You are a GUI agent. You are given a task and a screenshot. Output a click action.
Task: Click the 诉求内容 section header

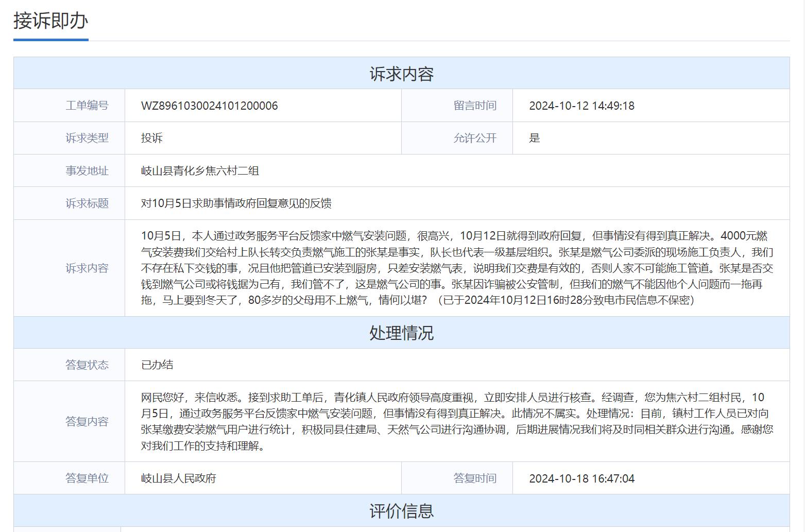(x=401, y=73)
